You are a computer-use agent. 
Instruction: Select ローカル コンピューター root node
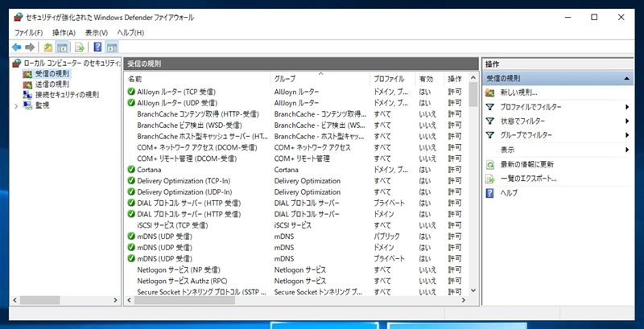(x=72, y=64)
